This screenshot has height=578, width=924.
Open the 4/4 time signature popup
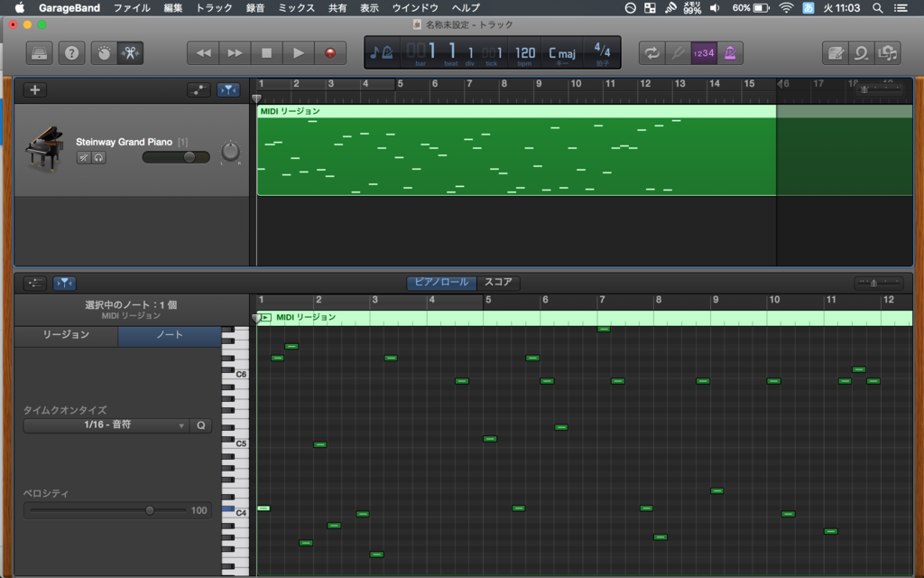click(602, 51)
